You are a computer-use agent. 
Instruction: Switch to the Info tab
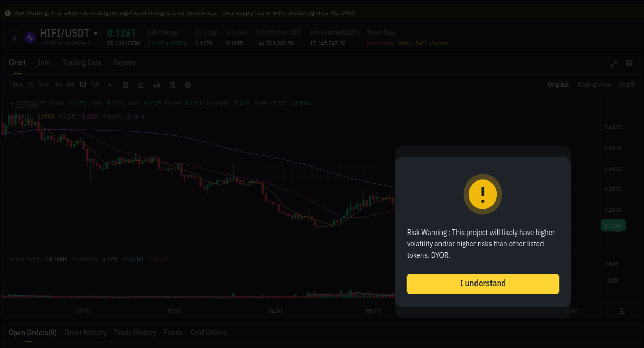[x=44, y=62]
